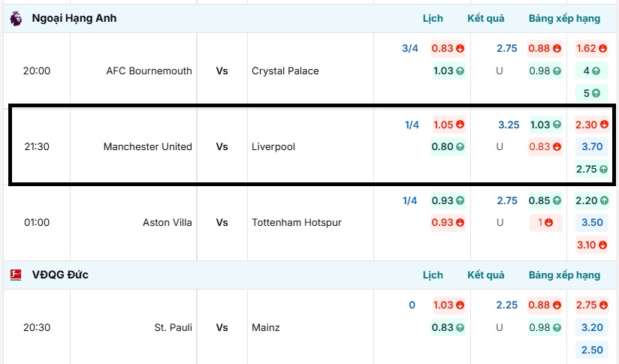Open Kết quả tab for VĐQG Đức
Viewport: 619px width, 364px height.
(x=486, y=275)
